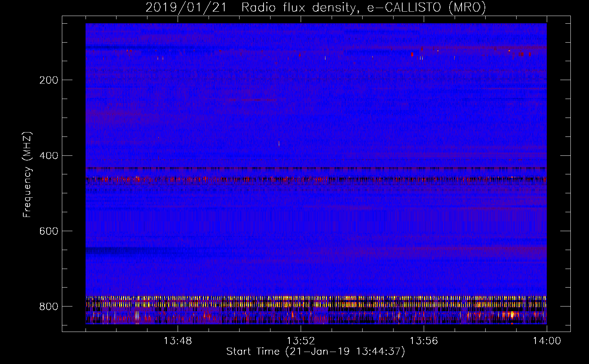Click the 14:00 time tick label

(547, 341)
